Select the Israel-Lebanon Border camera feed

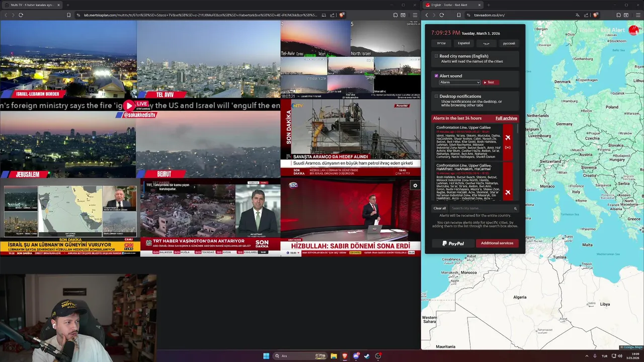[68, 59]
